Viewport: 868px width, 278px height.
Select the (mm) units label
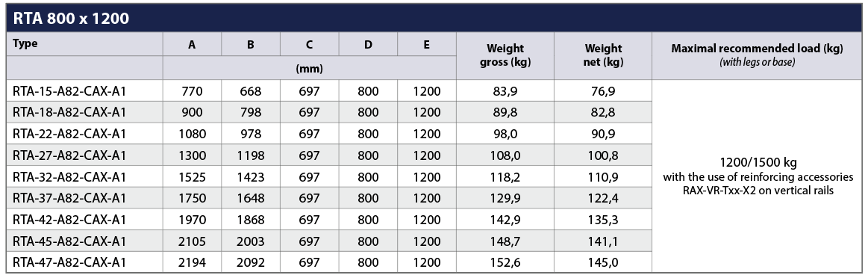(310, 69)
